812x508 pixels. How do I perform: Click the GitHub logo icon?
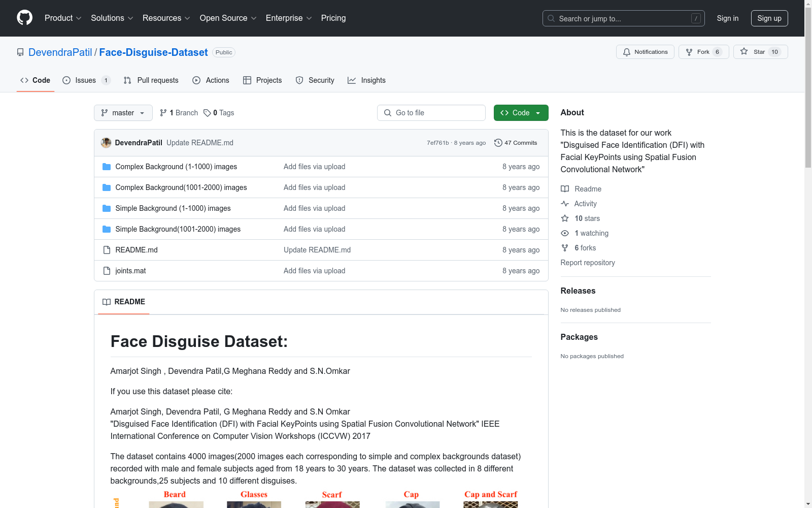pyautogui.click(x=24, y=18)
